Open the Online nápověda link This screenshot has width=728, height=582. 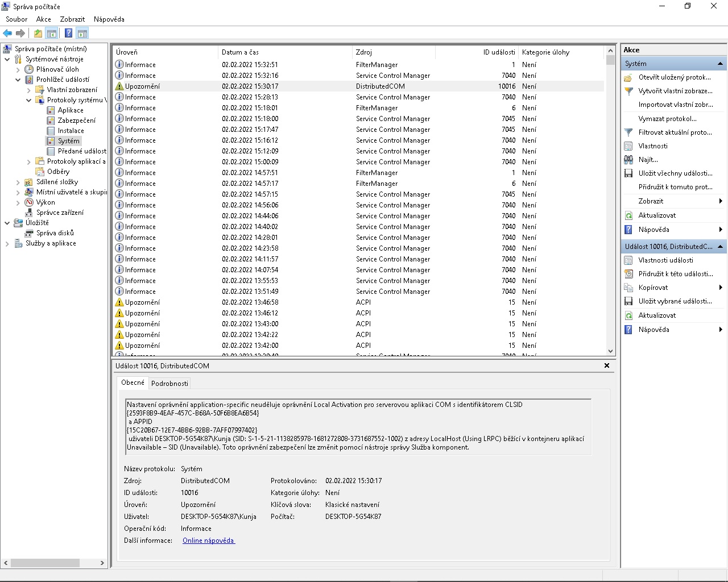click(208, 541)
